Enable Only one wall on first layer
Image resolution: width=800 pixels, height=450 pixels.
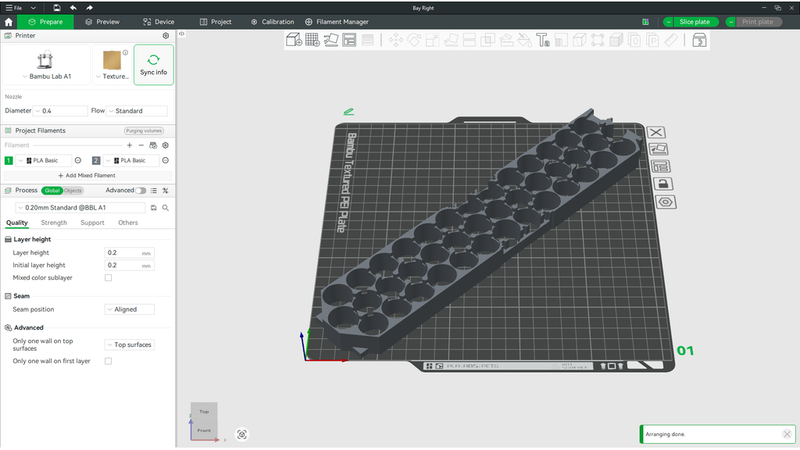[108, 361]
